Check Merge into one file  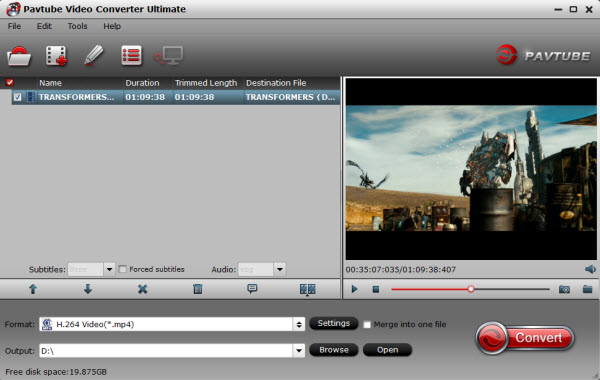[x=367, y=325]
